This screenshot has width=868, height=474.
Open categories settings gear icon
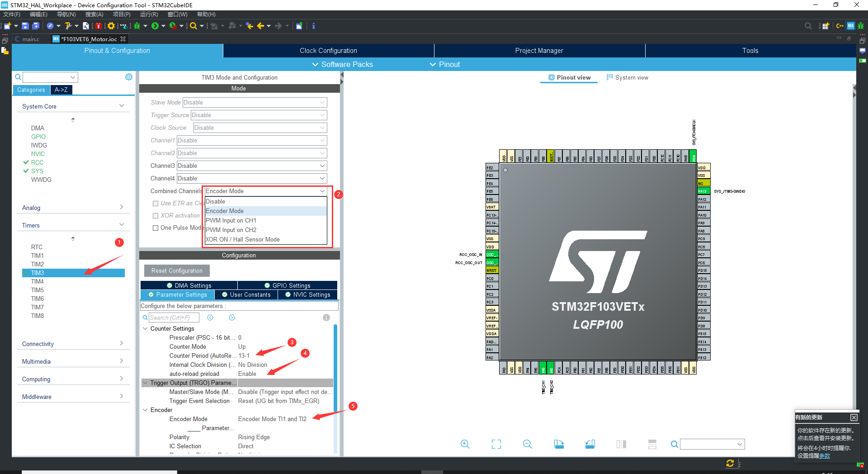tap(129, 77)
